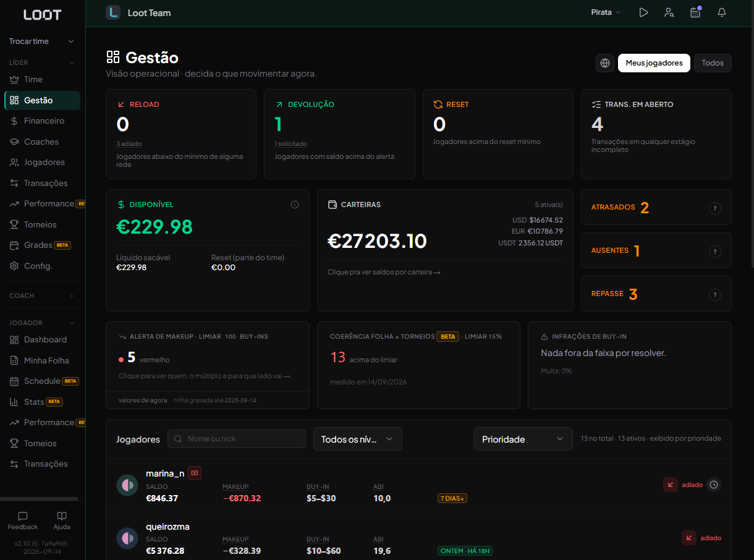Screen dimensions: 754x560
Task: Click the Loot Team logo icon
Action: (x=113, y=12)
